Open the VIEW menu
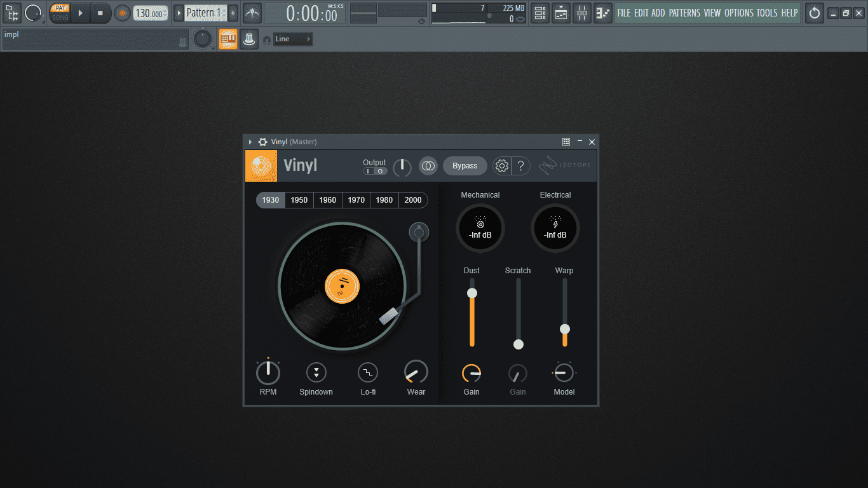868x488 pixels. pyautogui.click(x=712, y=13)
